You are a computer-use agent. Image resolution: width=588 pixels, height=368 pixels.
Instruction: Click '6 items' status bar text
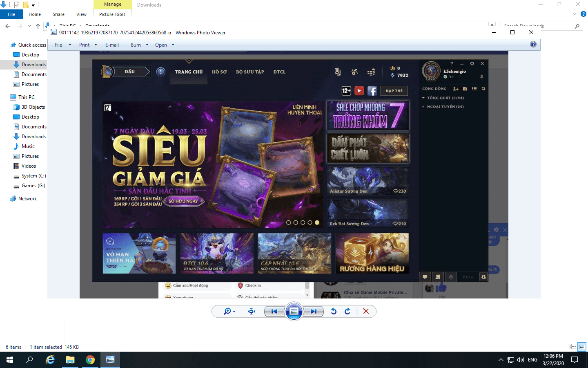coord(13,347)
